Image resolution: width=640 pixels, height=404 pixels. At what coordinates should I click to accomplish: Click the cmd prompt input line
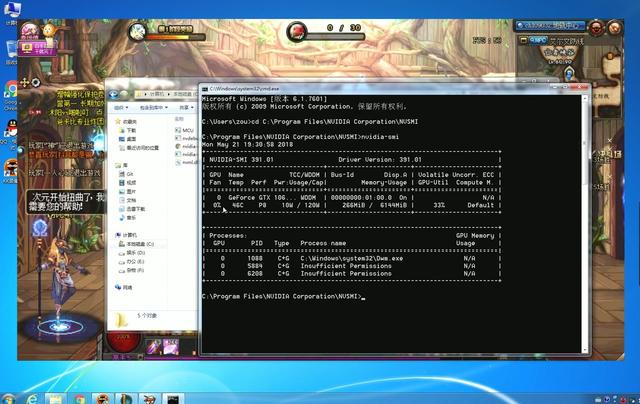[x=284, y=296]
